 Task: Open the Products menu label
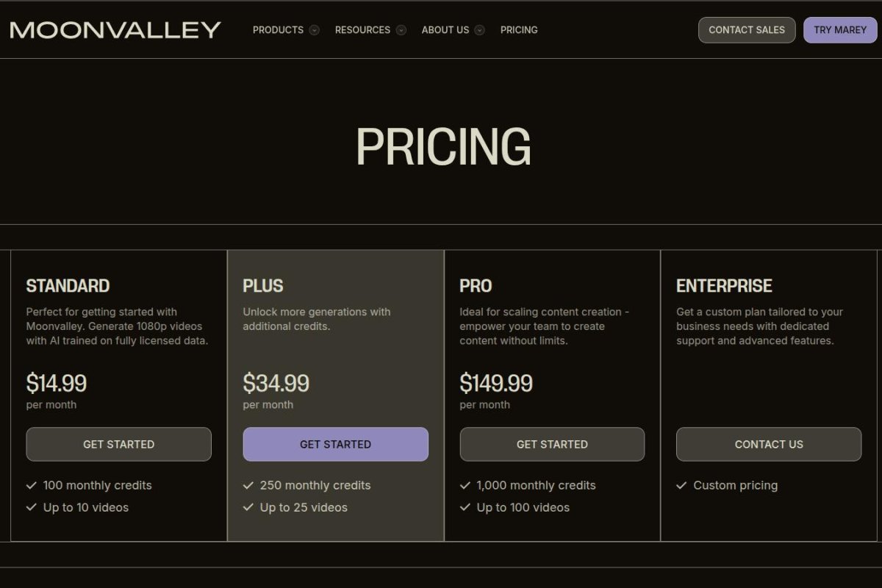click(278, 30)
